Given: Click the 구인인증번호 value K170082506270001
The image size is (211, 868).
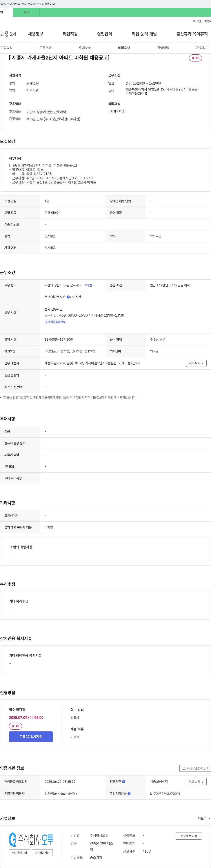Looking at the screenshot, I should pos(165,794).
